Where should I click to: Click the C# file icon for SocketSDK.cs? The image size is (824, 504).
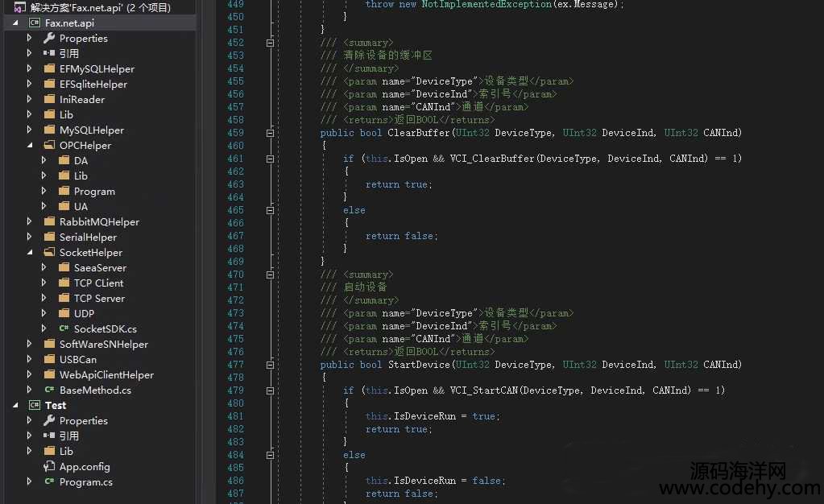64,328
